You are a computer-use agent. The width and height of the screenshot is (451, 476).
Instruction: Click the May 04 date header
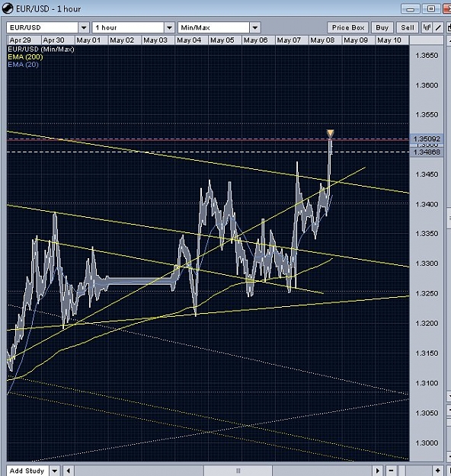coord(191,40)
